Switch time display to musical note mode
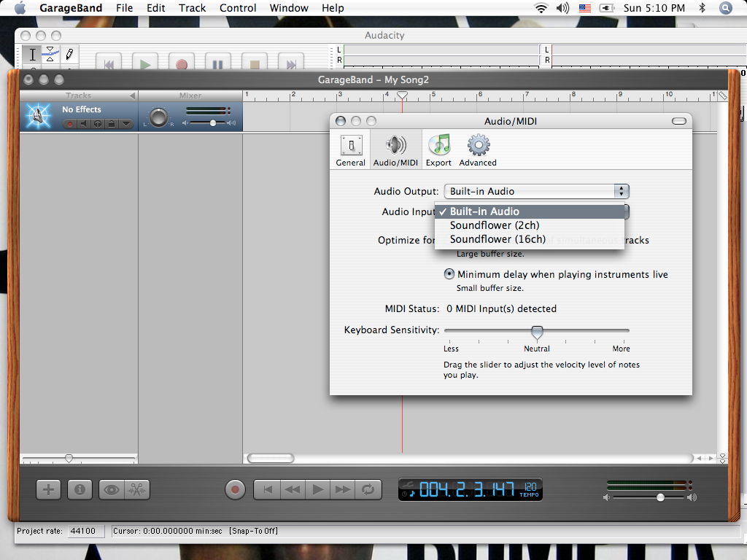 (411, 493)
